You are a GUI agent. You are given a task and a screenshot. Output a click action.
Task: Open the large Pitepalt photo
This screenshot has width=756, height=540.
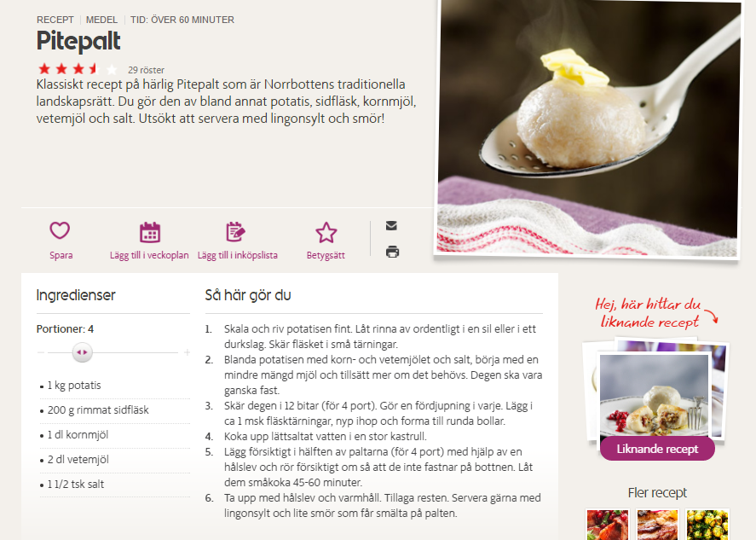[x=587, y=128]
